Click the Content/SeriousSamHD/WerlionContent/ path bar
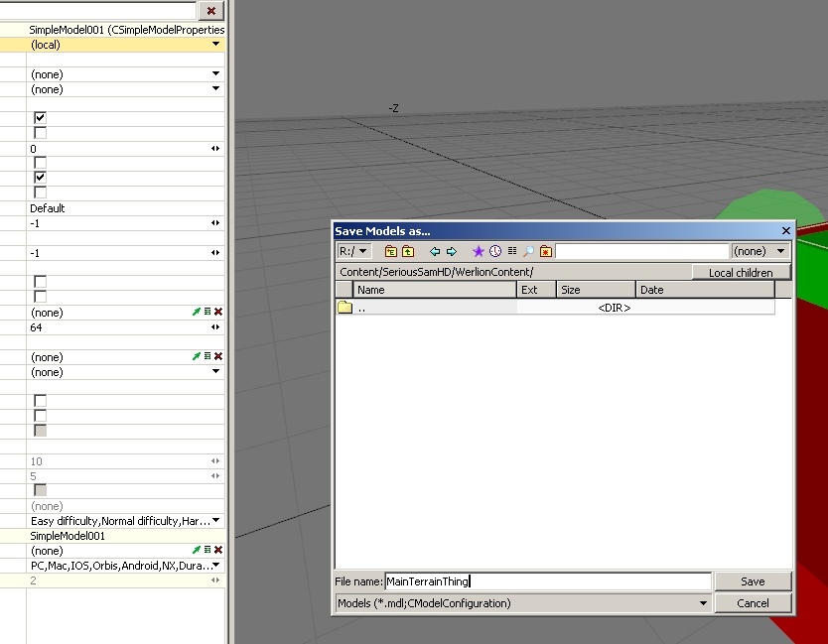This screenshot has width=828, height=644. (513, 272)
